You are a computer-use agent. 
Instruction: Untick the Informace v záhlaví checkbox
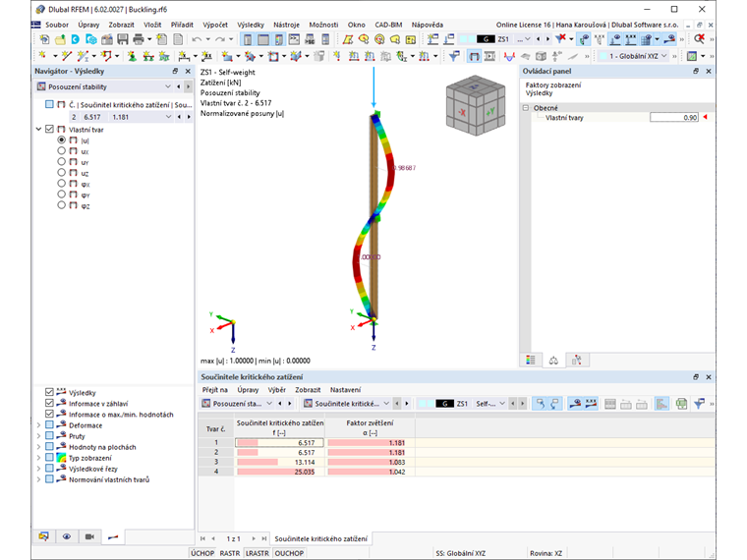(49, 403)
